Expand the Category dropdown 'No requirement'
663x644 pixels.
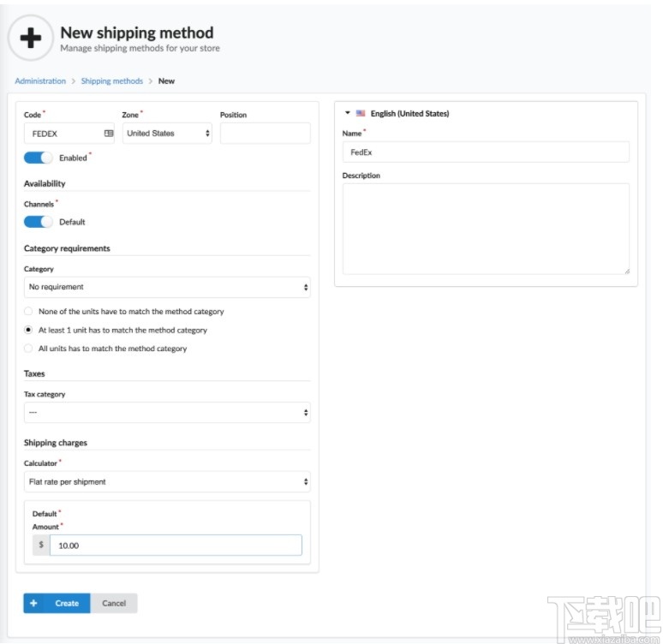click(167, 287)
